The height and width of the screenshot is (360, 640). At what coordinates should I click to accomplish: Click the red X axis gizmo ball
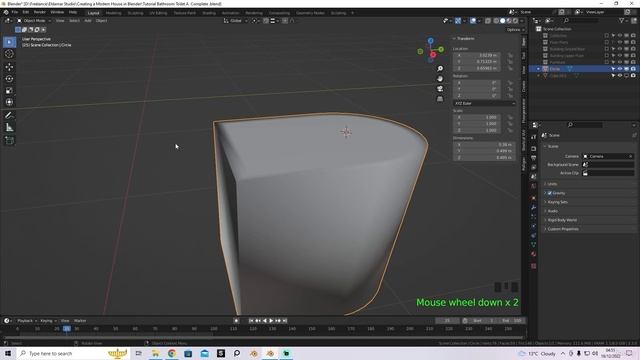(433, 55)
